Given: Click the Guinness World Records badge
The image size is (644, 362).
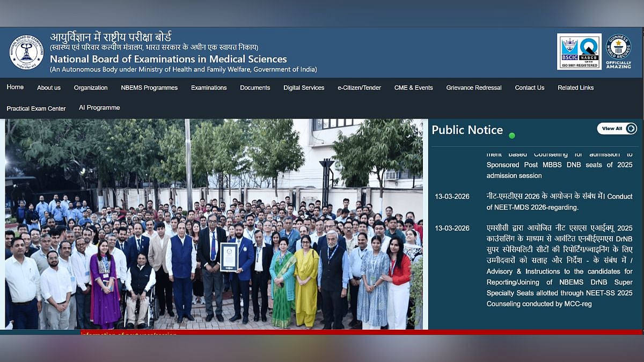Looking at the screenshot, I should click(x=618, y=51).
